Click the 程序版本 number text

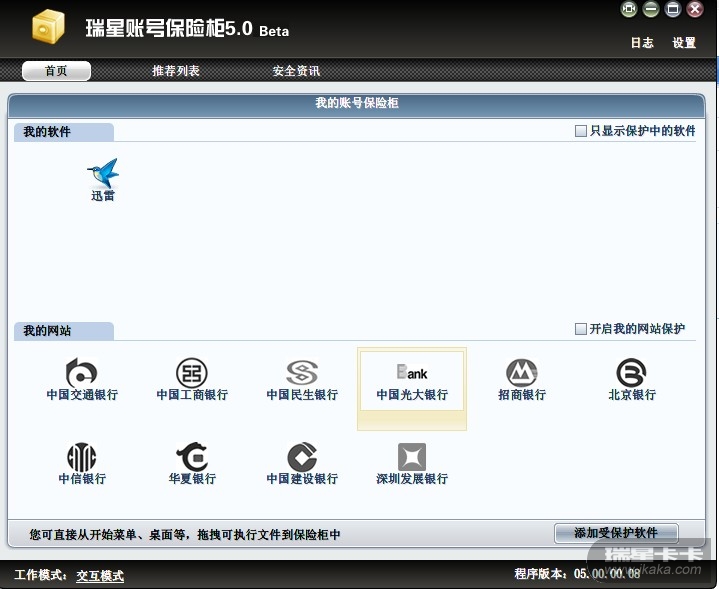point(607,574)
